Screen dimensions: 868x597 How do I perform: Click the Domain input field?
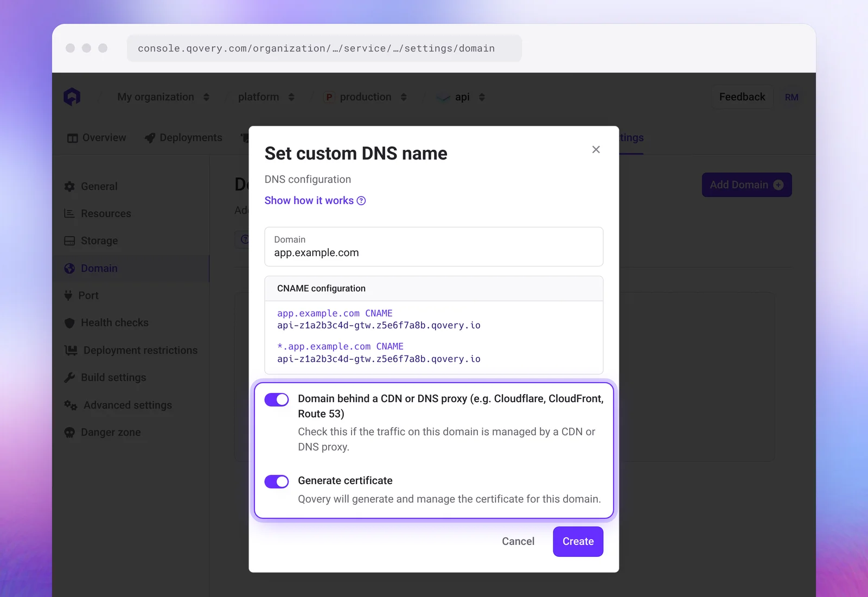(434, 247)
